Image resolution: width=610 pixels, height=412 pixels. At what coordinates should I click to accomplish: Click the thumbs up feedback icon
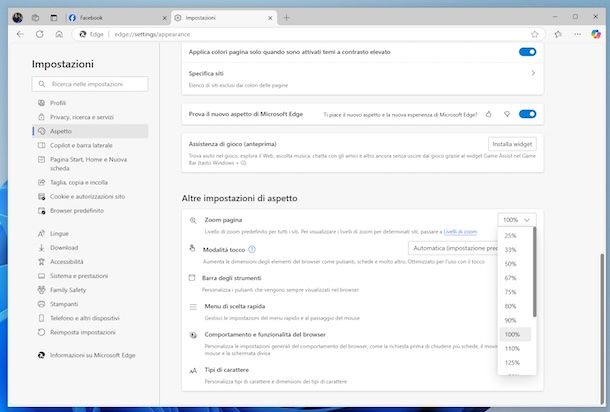489,114
